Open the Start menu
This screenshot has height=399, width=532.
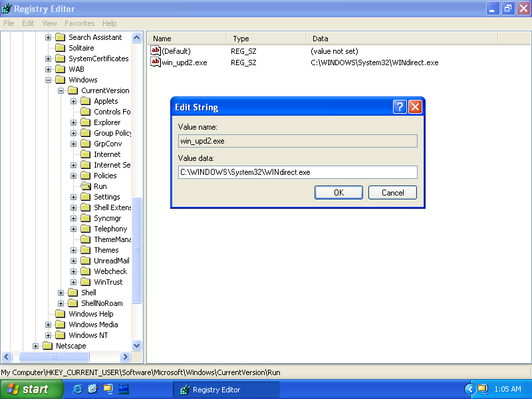pyautogui.click(x=31, y=389)
